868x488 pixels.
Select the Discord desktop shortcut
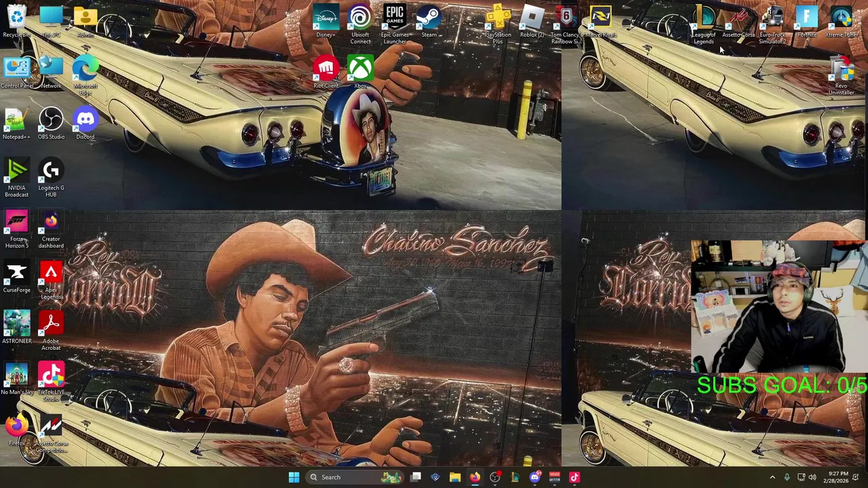coord(85,124)
